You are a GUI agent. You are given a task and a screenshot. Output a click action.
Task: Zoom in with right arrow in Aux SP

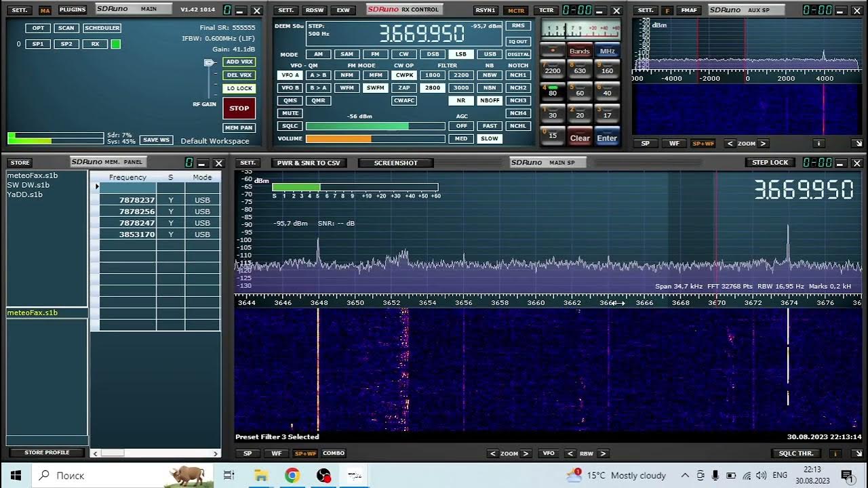[763, 144]
